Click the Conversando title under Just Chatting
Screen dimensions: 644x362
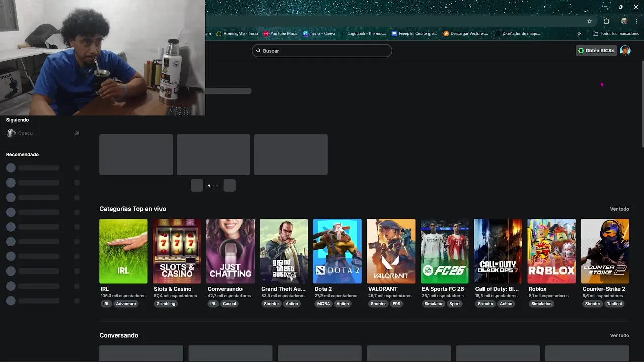[225, 289]
